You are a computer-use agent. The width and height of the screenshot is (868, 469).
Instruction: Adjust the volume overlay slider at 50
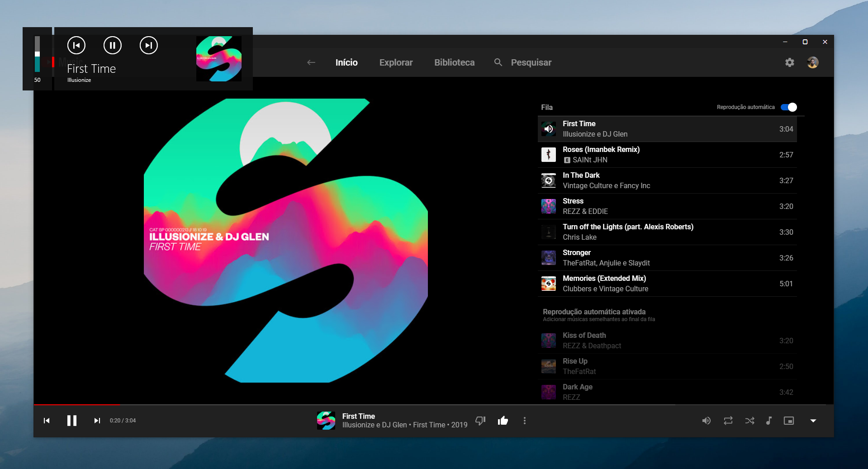[x=37, y=54]
